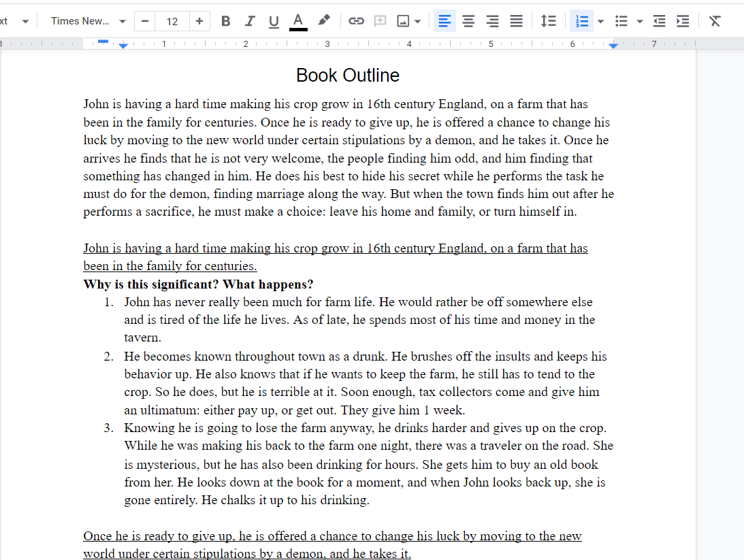Open the line spacing options
Viewport: 744px width, 560px height.
coord(549,21)
